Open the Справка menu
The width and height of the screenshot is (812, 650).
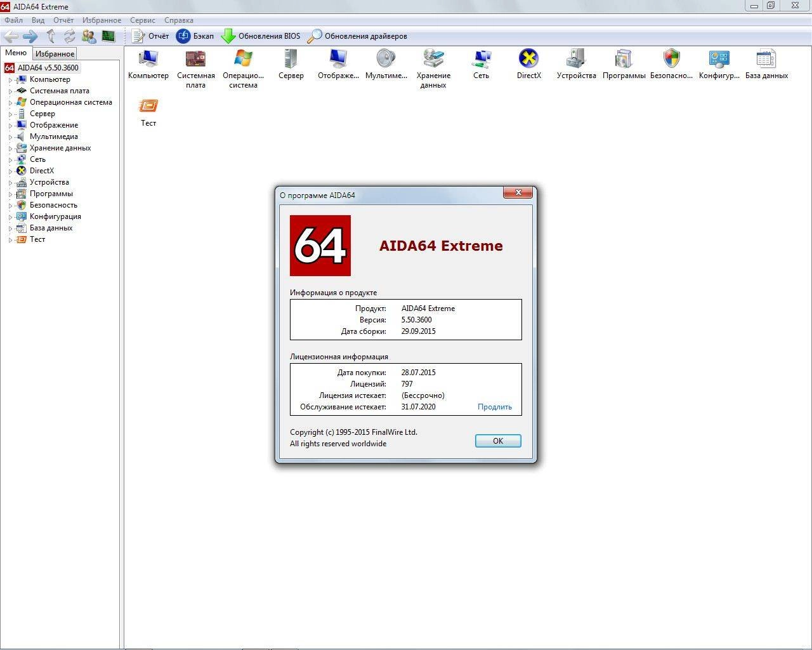pos(179,20)
